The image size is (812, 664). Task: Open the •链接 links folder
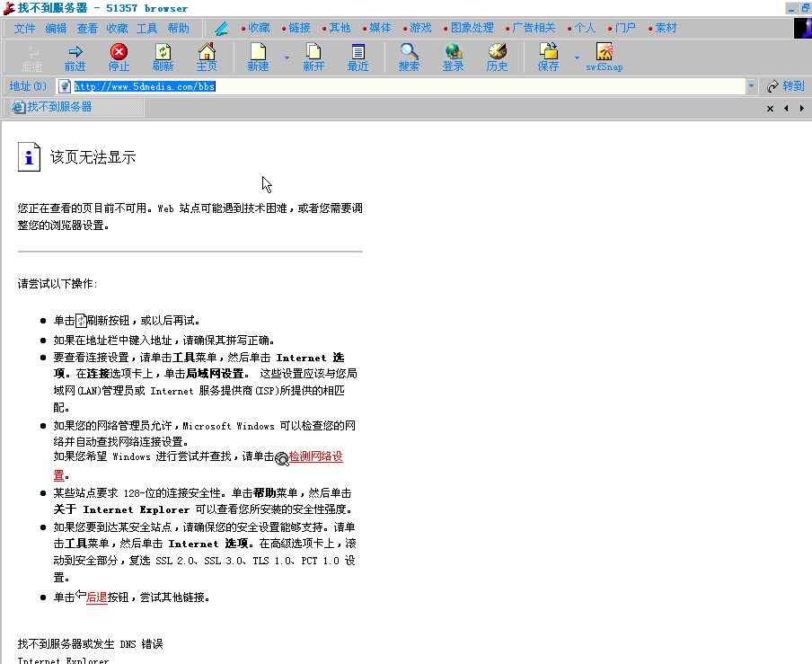(296, 28)
